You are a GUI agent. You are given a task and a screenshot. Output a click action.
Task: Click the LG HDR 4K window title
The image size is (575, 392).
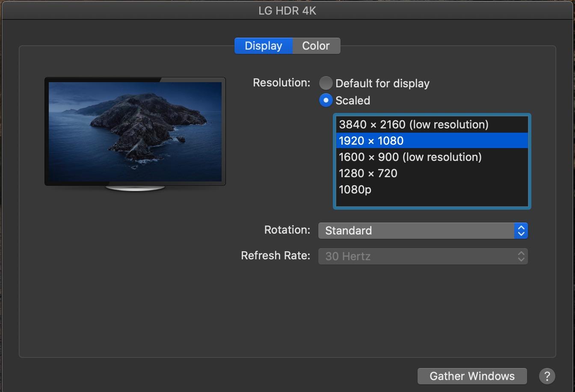[x=287, y=10]
